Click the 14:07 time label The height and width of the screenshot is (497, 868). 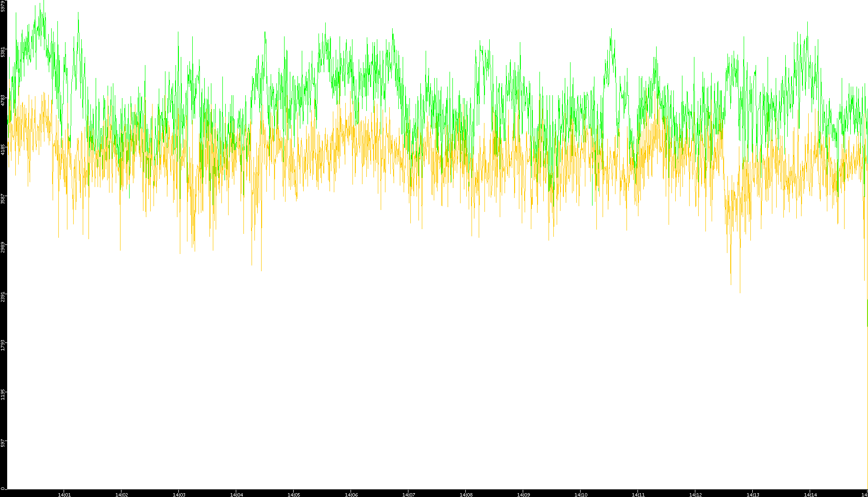(x=408, y=495)
